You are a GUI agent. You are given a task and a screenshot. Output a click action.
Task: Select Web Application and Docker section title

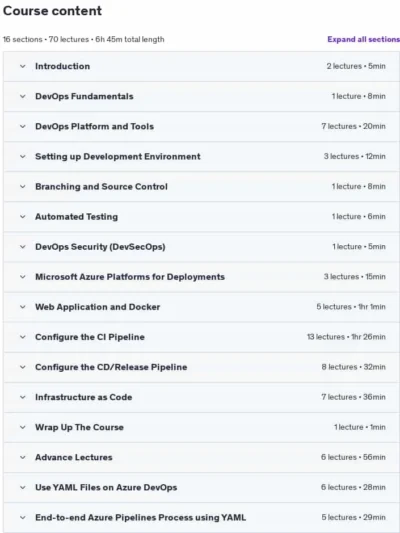98,307
